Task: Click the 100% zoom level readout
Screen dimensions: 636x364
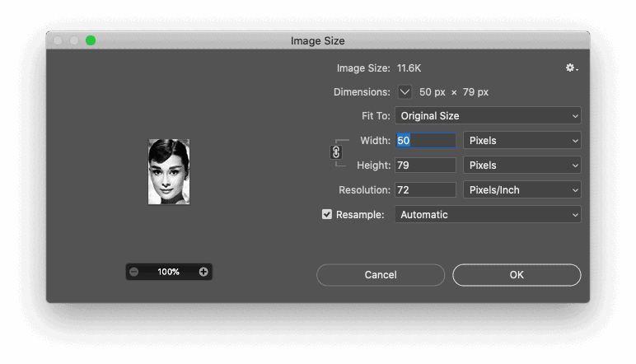Action: (x=169, y=272)
